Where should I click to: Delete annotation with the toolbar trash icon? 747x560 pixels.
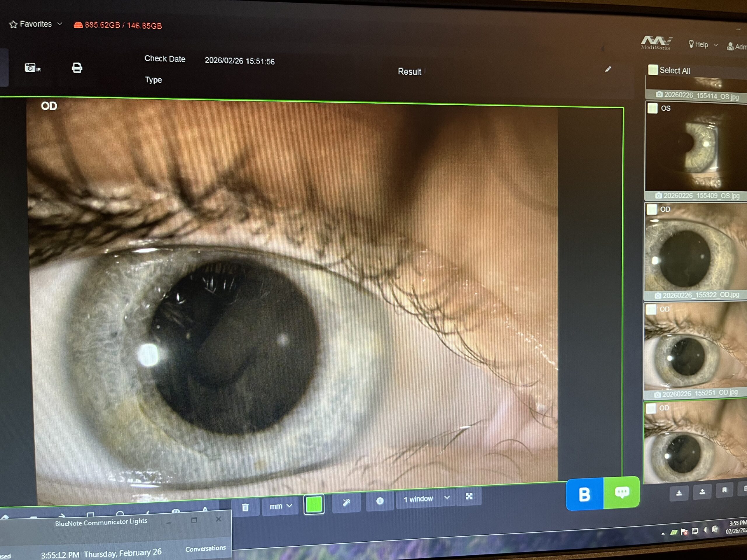pyautogui.click(x=245, y=507)
